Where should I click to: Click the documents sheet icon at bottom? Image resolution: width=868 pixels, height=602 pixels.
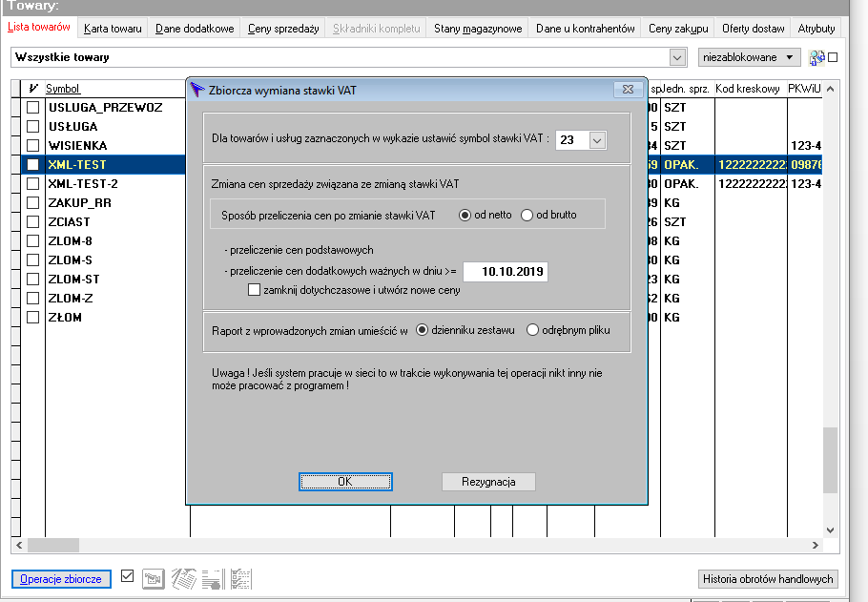[x=183, y=579]
